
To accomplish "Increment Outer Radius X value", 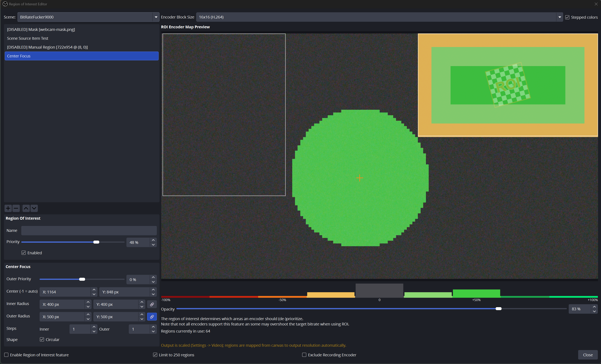I will coord(88,314).
